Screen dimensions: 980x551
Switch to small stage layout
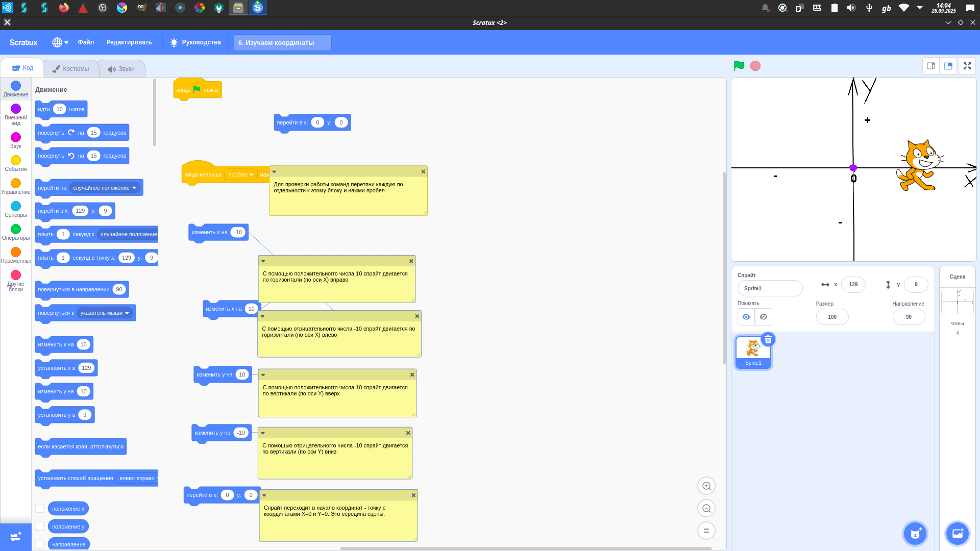coord(931,66)
